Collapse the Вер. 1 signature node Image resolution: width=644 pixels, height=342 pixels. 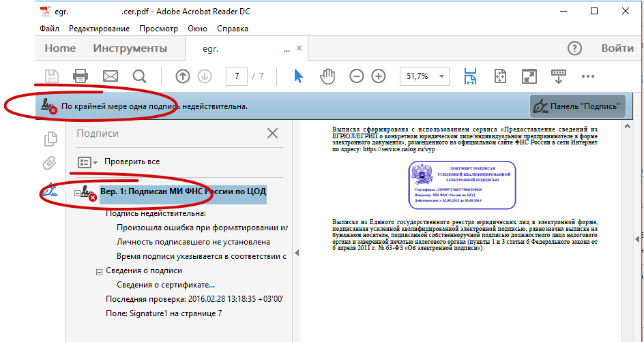77,192
